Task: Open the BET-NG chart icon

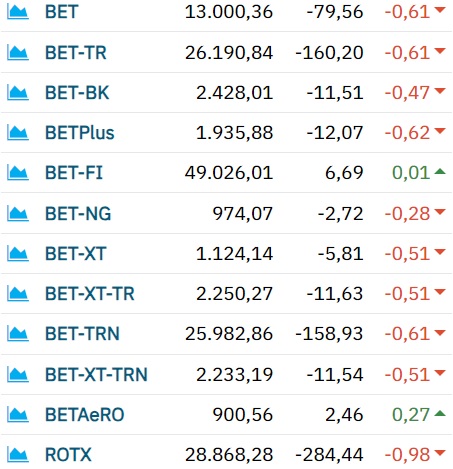Action: pyautogui.click(x=18, y=214)
